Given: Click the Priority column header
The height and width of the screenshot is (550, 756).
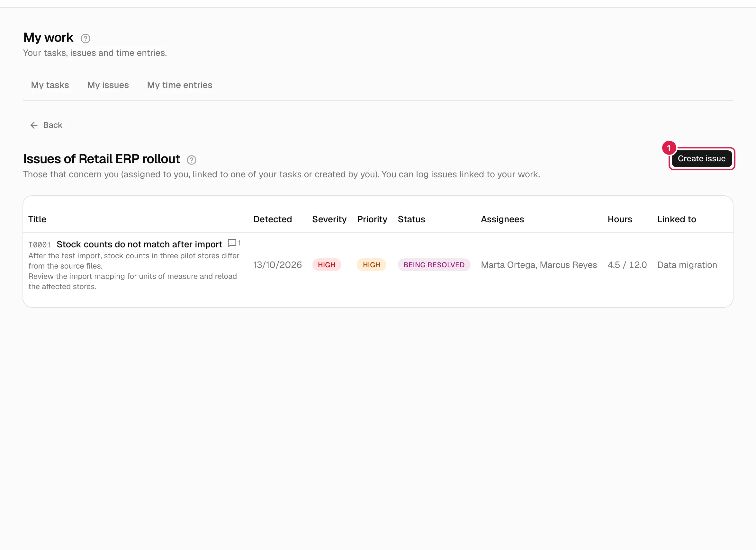Looking at the screenshot, I should [372, 219].
